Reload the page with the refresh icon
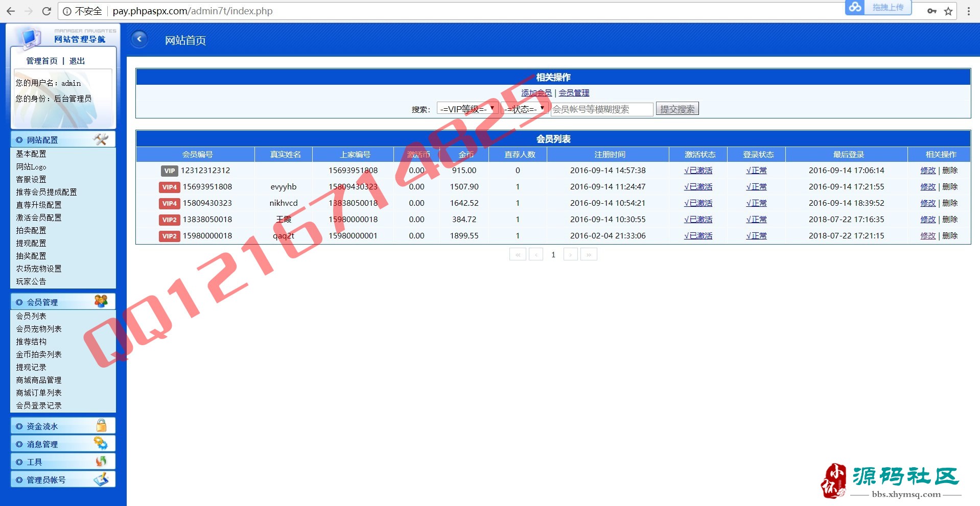 (46, 11)
